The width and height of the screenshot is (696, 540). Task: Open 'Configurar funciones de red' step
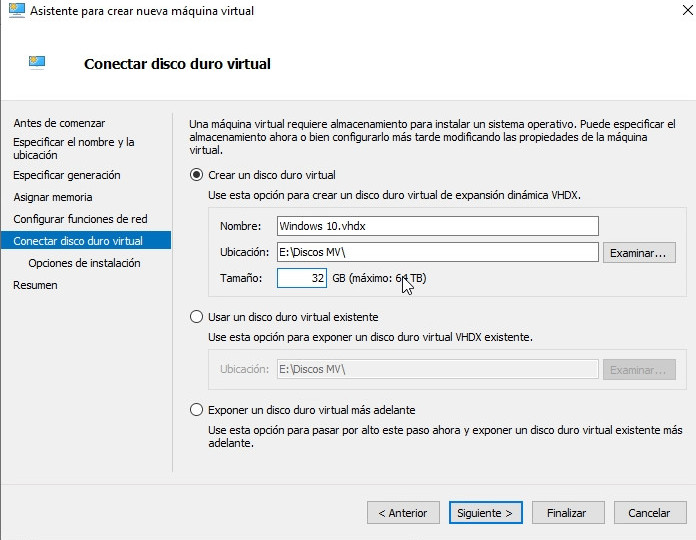(x=80, y=219)
